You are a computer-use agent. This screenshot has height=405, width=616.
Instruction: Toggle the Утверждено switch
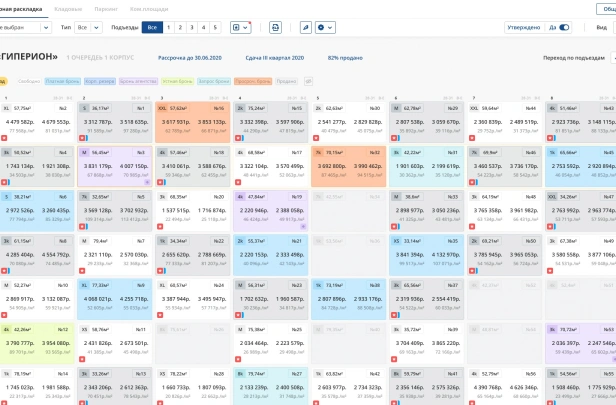click(564, 28)
